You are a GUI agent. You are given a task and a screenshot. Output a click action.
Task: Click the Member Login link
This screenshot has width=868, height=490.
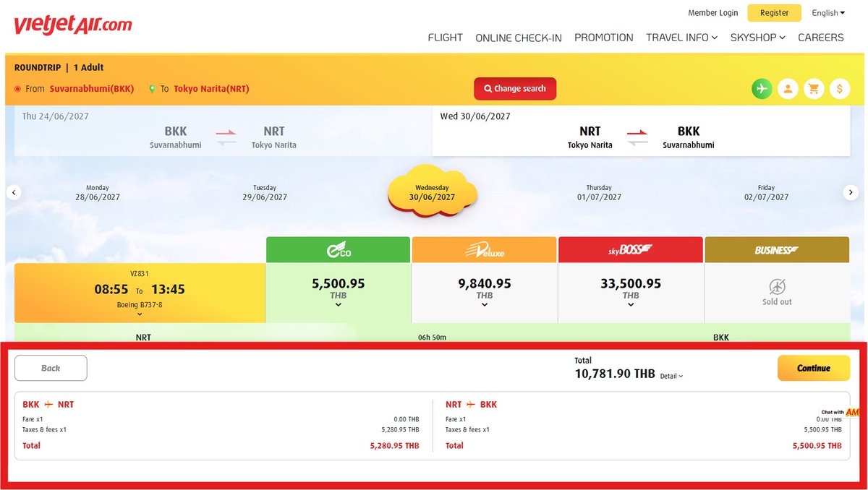point(712,13)
